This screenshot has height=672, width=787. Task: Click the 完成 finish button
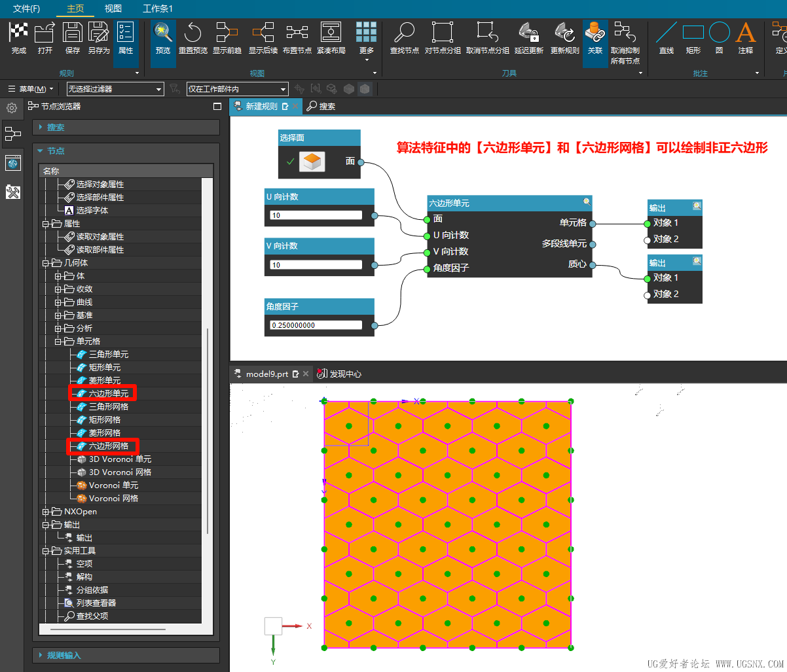pyautogui.click(x=18, y=37)
